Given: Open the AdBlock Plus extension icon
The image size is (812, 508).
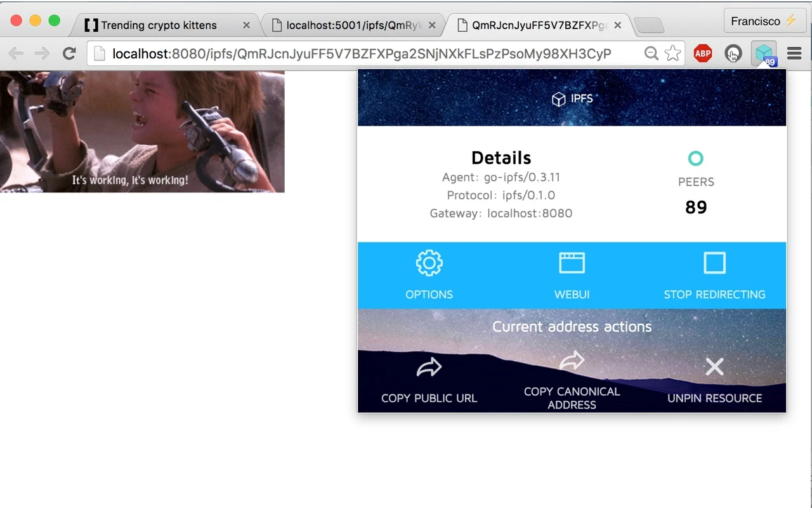Looking at the screenshot, I should (x=702, y=53).
